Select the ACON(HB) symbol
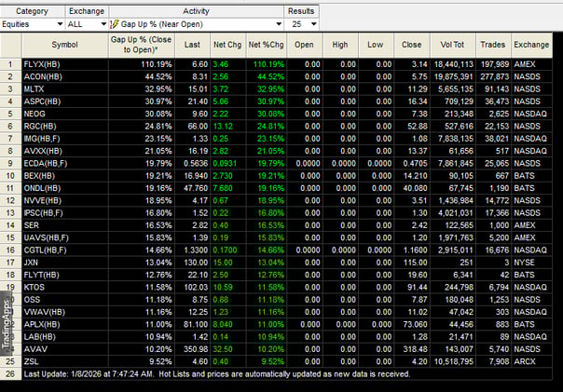The height and width of the screenshot is (392, 563). (43, 76)
